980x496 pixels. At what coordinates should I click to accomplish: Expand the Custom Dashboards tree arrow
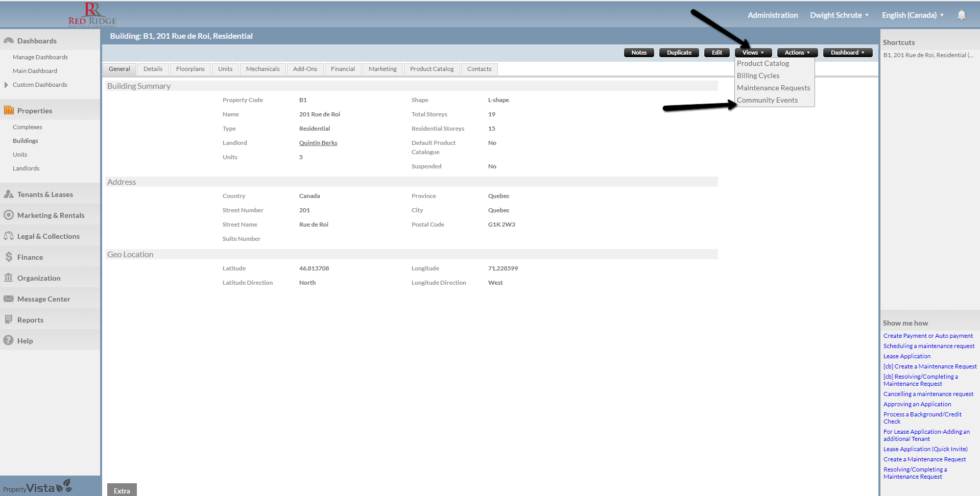(x=6, y=85)
